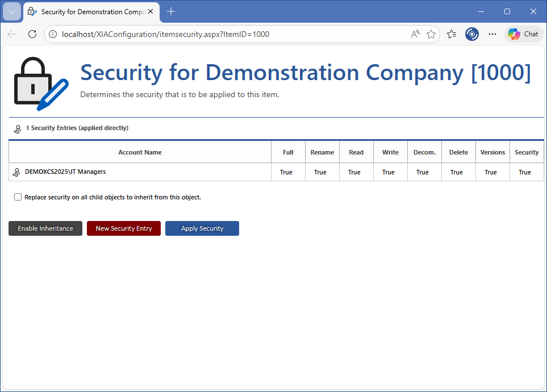Click the address bar URL field

tap(227, 34)
